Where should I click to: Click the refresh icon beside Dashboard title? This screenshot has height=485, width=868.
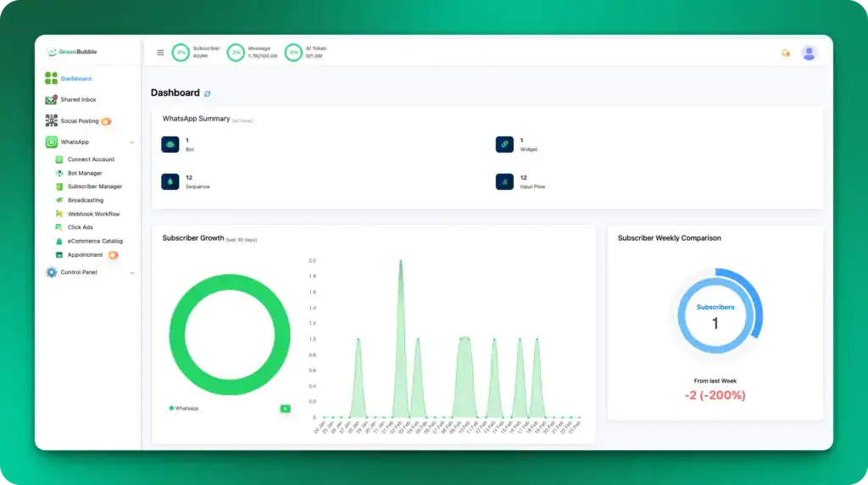(x=208, y=93)
